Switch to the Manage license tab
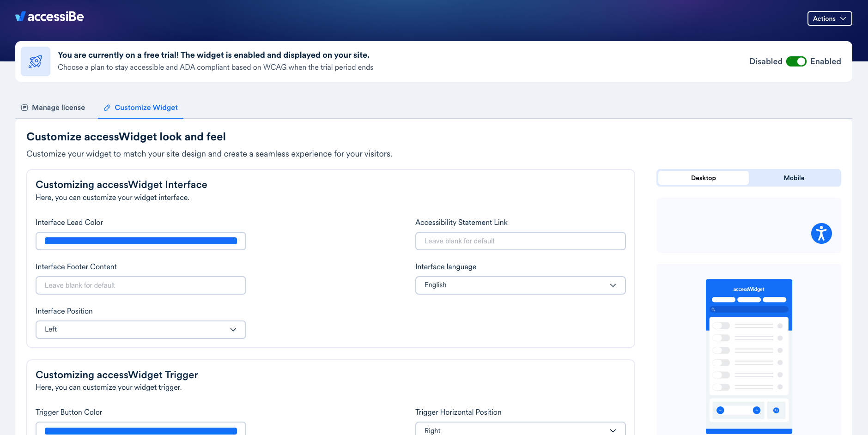 pyautogui.click(x=53, y=108)
